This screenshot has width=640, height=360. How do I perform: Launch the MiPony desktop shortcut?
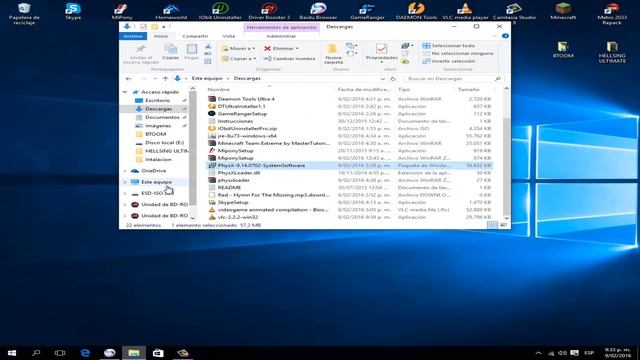[122, 11]
